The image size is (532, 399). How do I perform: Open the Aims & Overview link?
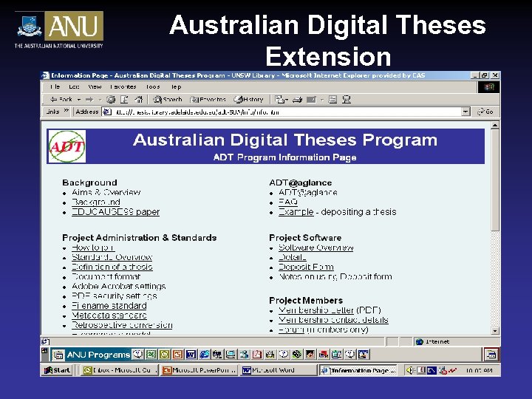pyautogui.click(x=106, y=192)
